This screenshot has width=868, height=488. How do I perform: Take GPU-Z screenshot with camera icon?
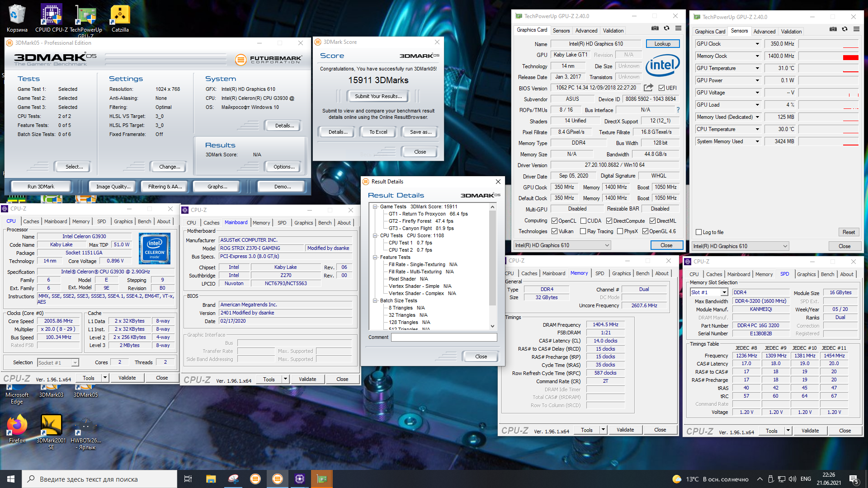click(655, 28)
